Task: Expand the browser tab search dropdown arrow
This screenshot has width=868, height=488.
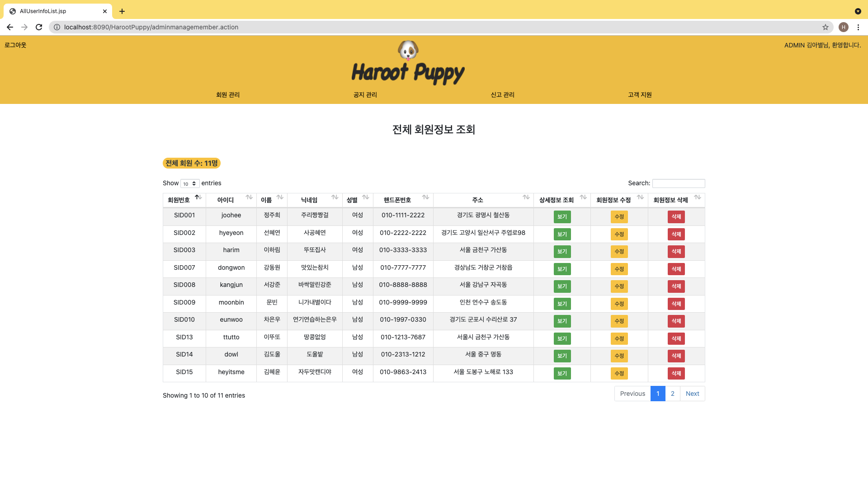Action: [858, 11]
